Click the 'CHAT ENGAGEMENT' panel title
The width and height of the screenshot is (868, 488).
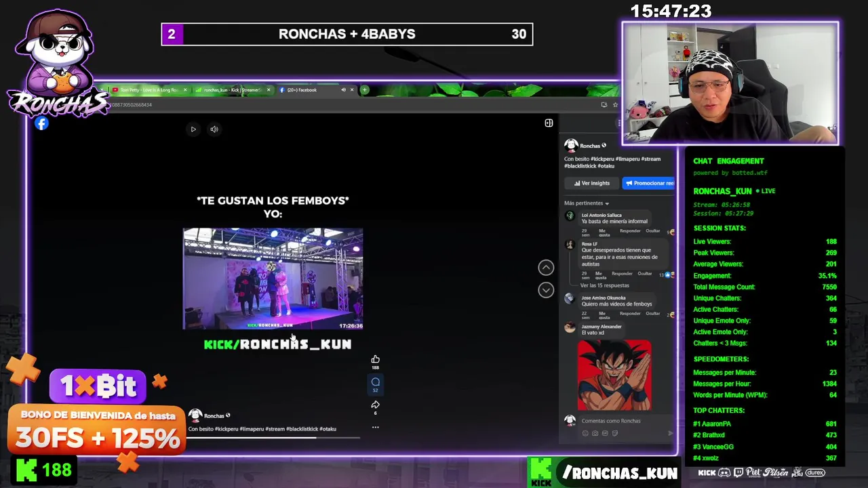point(728,161)
